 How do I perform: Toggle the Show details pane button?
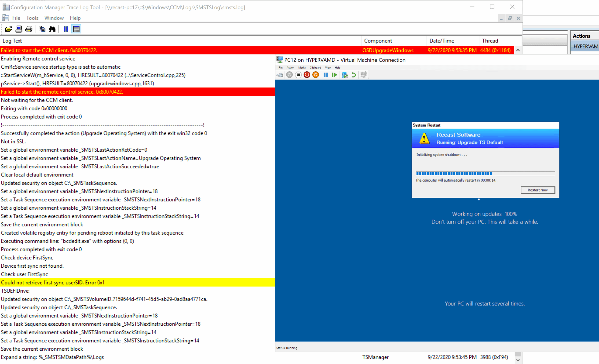[x=76, y=29]
